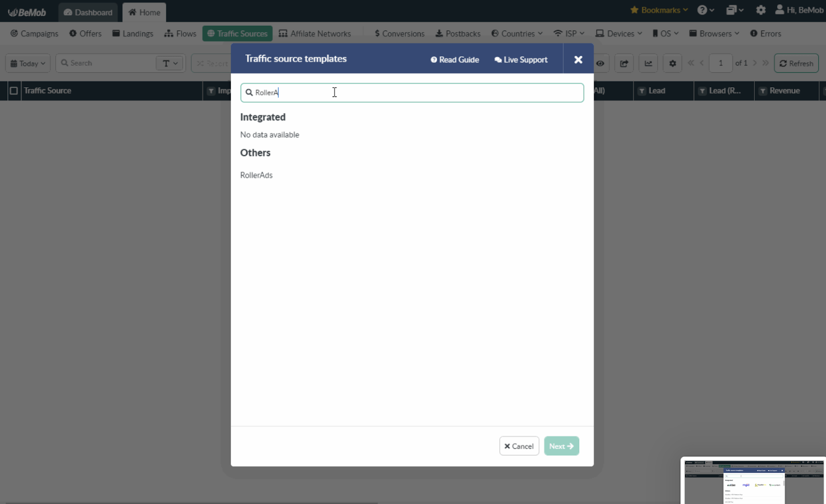This screenshot has width=826, height=504.
Task: Open table settings gear icon
Action: (x=672, y=63)
